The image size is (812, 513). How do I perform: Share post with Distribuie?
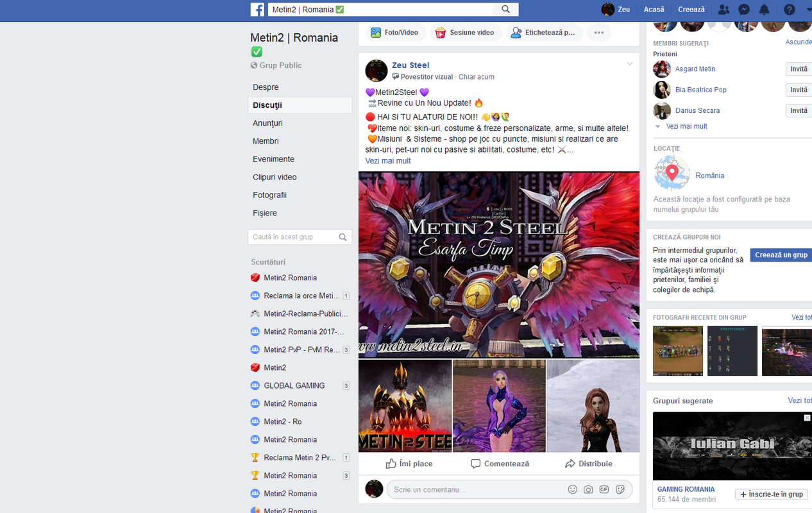coord(589,464)
